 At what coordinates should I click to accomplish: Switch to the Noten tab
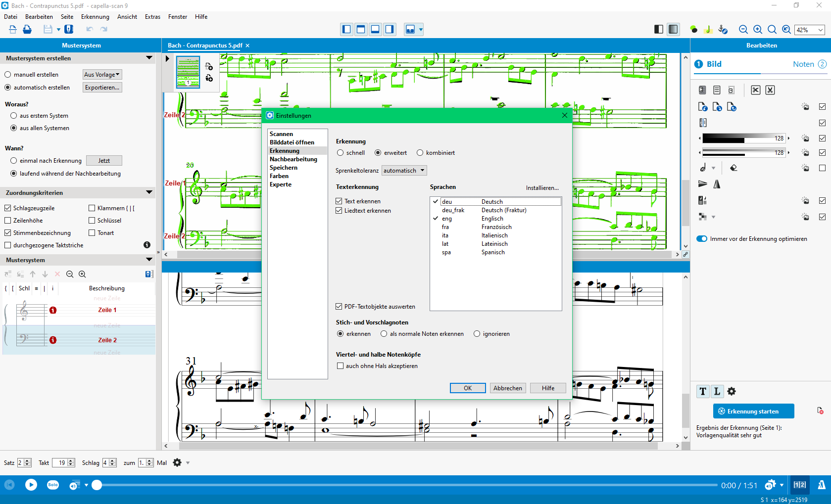tap(809, 64)
